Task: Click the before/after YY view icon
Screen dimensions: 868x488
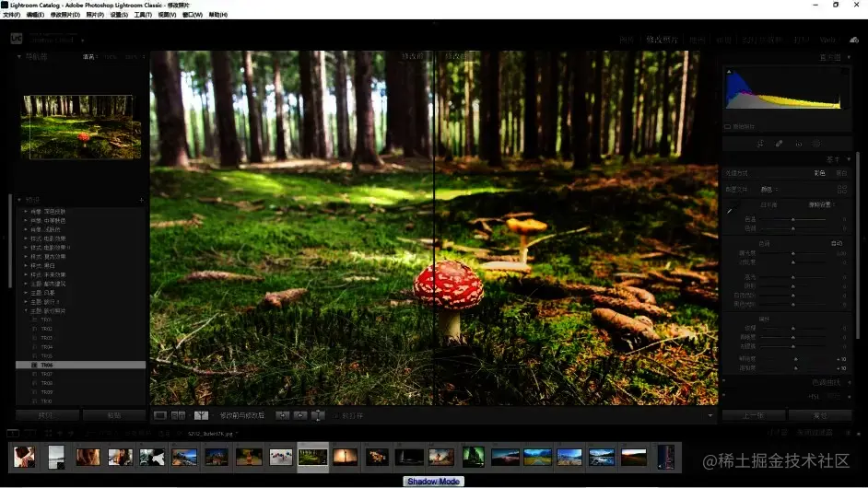Action: pos(201,415)
